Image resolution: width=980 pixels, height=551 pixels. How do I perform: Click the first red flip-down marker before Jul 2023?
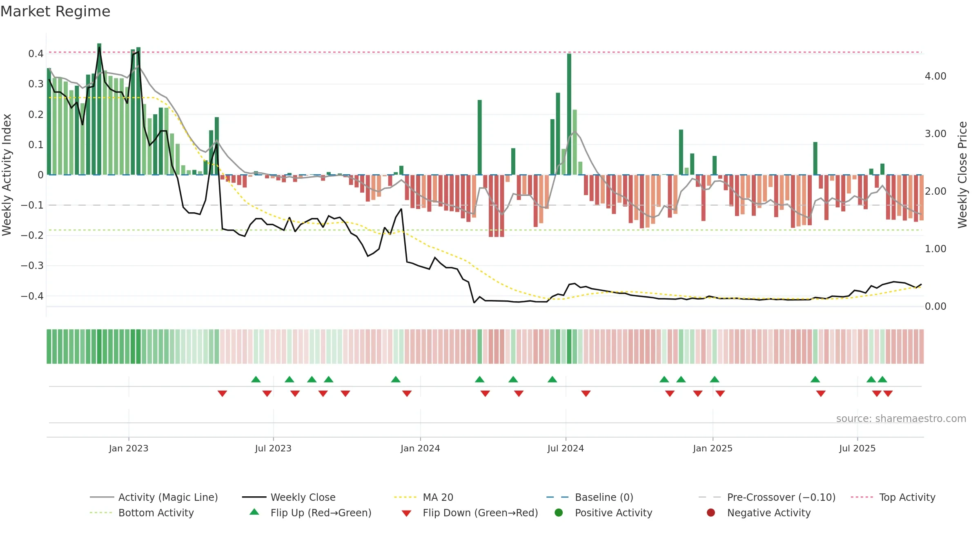(x=222, y=393)
